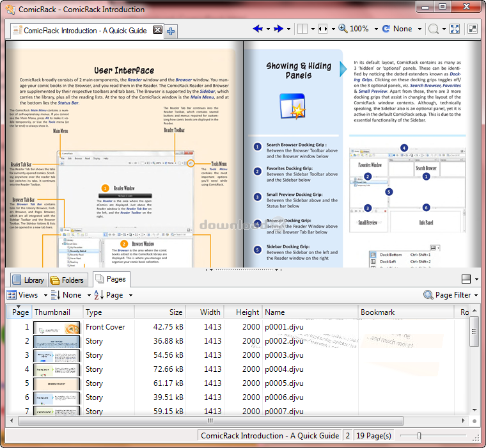486x448 pixels.
Task: Add a new reader tab
Action: (171, 31)
